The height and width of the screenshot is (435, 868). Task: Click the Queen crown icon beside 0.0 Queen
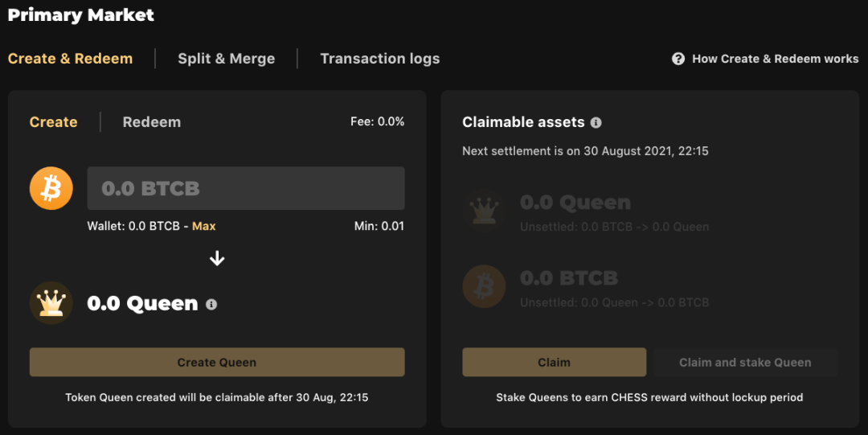tap(51, 303)
